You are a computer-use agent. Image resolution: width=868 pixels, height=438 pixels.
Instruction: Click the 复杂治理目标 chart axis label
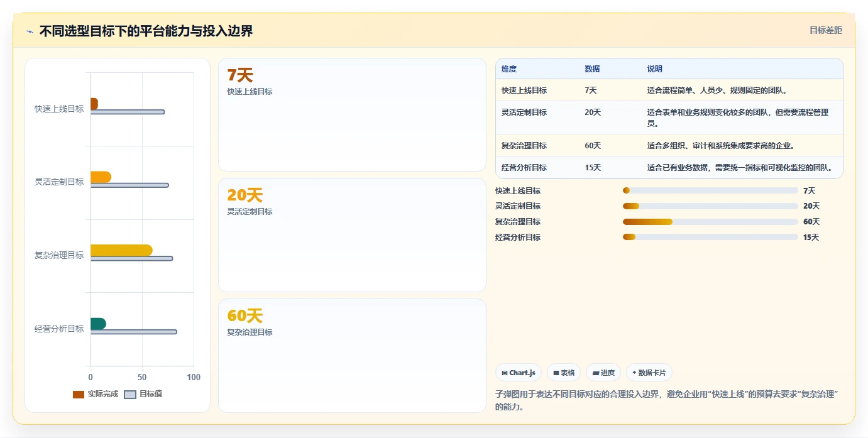pos(59,255)
